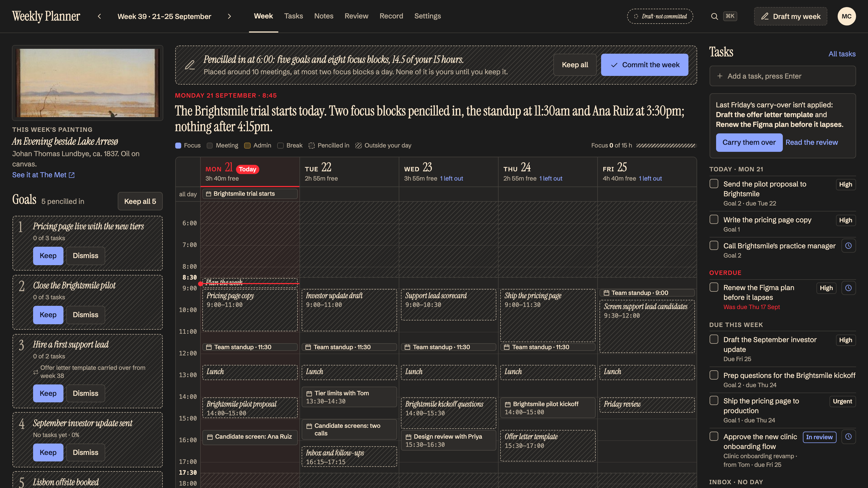The height and width of the screenshot is (488, 868).
Task: Click the Meeting legend color swatch
Action: tap(210, 146)
